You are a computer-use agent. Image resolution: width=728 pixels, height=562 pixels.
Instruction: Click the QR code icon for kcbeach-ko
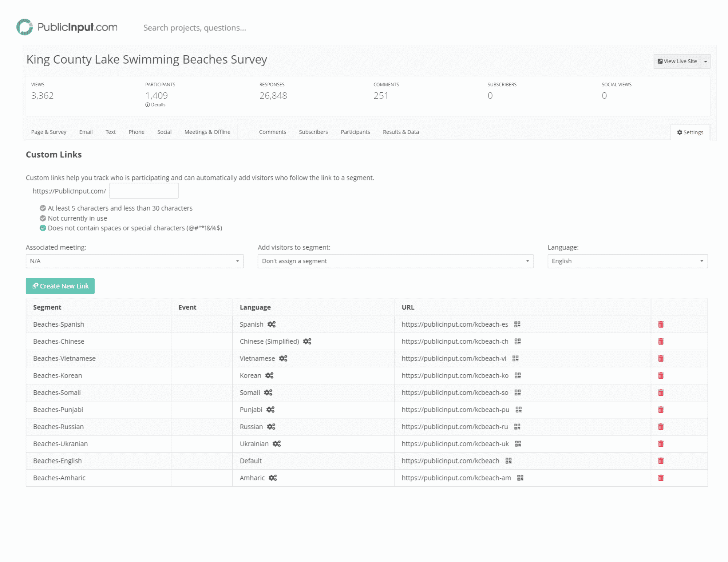pos(517,375)
